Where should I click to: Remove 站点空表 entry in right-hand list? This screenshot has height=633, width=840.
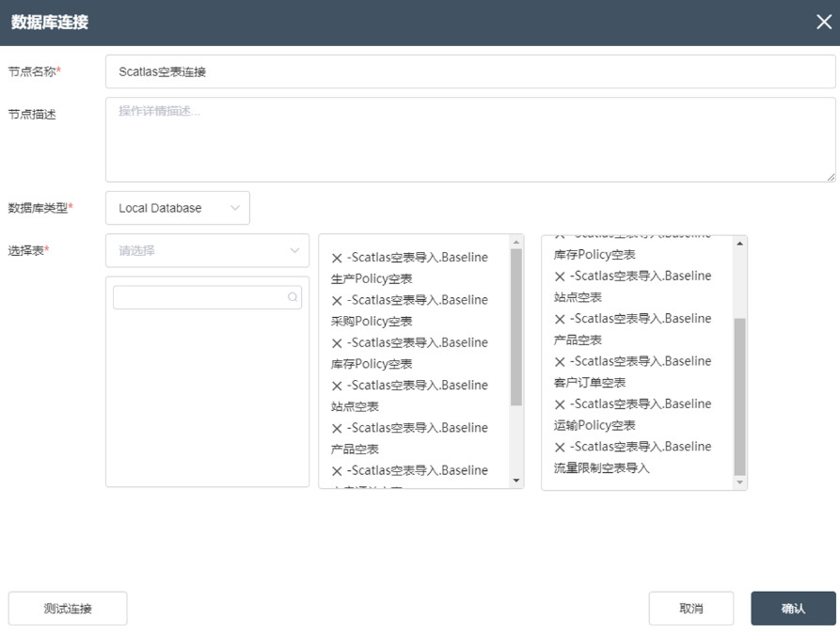560,277
